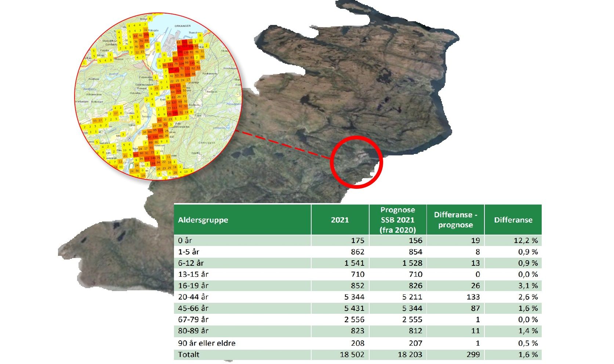This screenshot has height=364, width=614.
Task: Click the ORKANGER label in the circular map
Action: (182, 26)
